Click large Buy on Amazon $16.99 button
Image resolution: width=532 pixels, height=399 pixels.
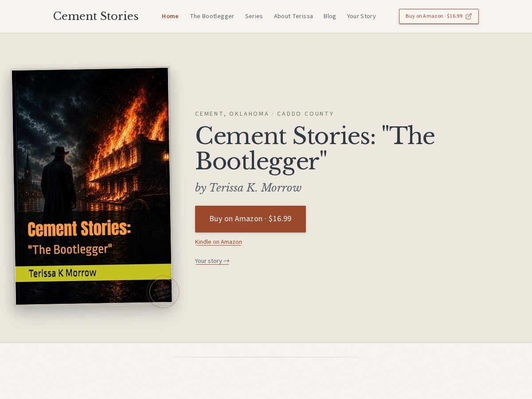[x=250, y=219]
